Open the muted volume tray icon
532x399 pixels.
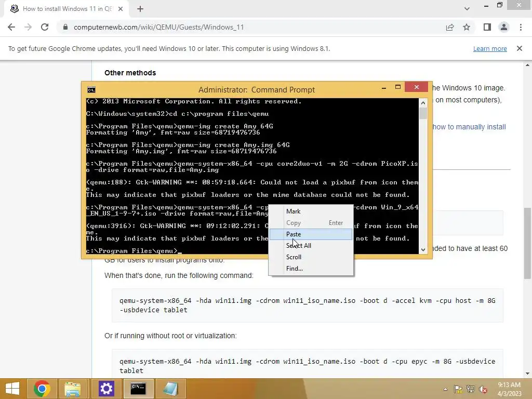(x=483, y=389)
